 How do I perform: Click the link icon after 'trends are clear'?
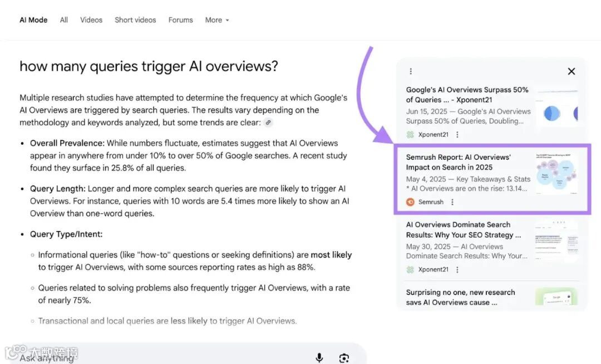point(268,122)
